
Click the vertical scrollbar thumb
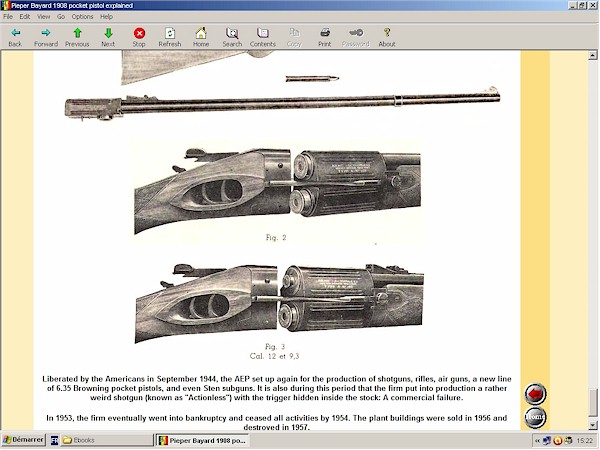pos(593,404)
